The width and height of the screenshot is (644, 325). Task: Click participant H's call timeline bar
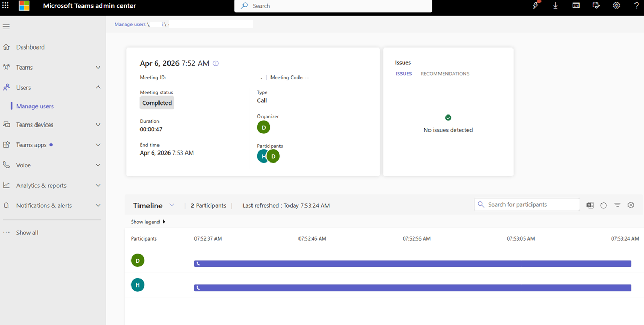[x=413, y=288]
